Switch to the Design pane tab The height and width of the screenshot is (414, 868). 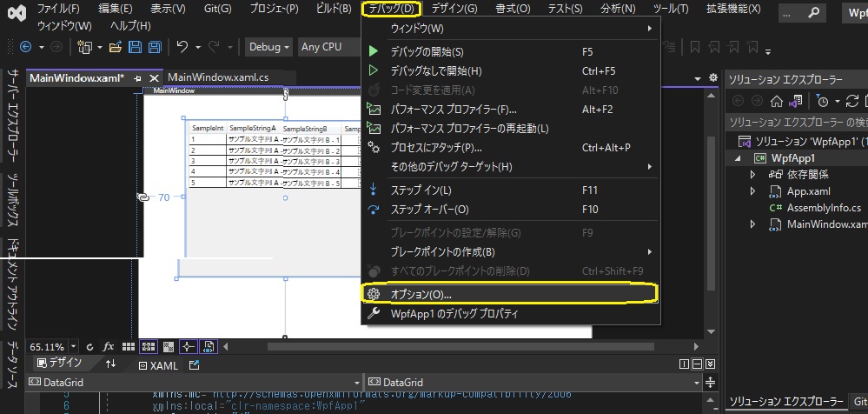(x=59, y=364)
